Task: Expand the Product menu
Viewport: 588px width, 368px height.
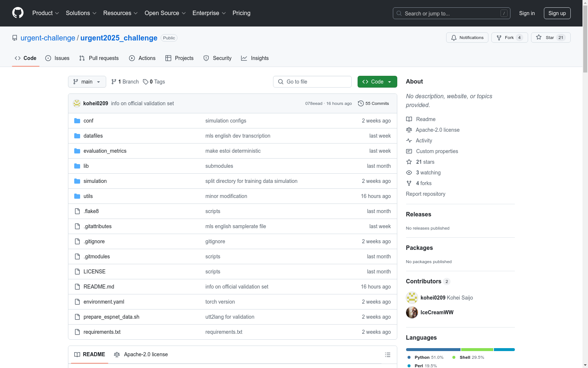Action: click(x=46, y=13)
